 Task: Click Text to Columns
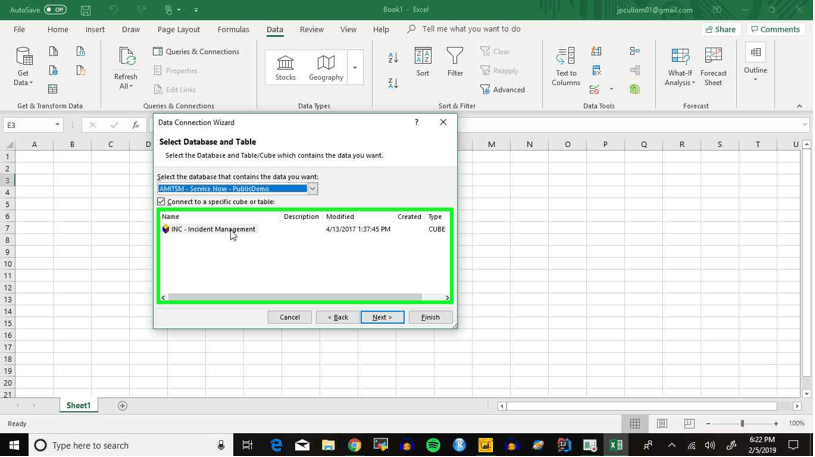[x=566, y=67]
